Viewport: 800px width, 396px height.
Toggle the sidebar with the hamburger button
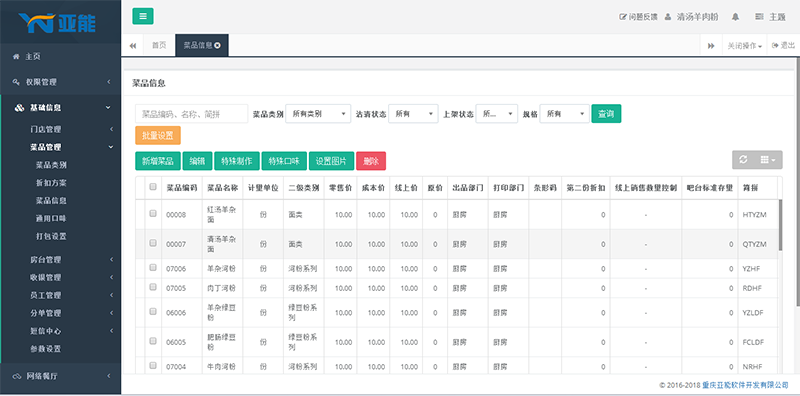(143, 16)
